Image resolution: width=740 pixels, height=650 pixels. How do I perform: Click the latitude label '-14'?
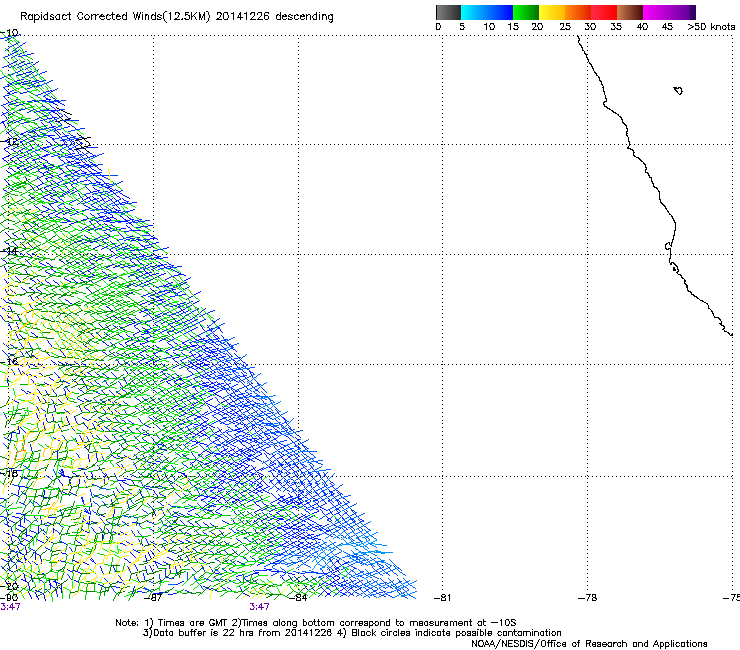[x=10, y=251]
